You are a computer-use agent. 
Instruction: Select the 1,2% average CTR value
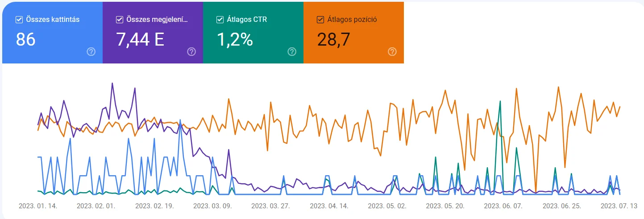pyautogui.click(x=235, y=40)
